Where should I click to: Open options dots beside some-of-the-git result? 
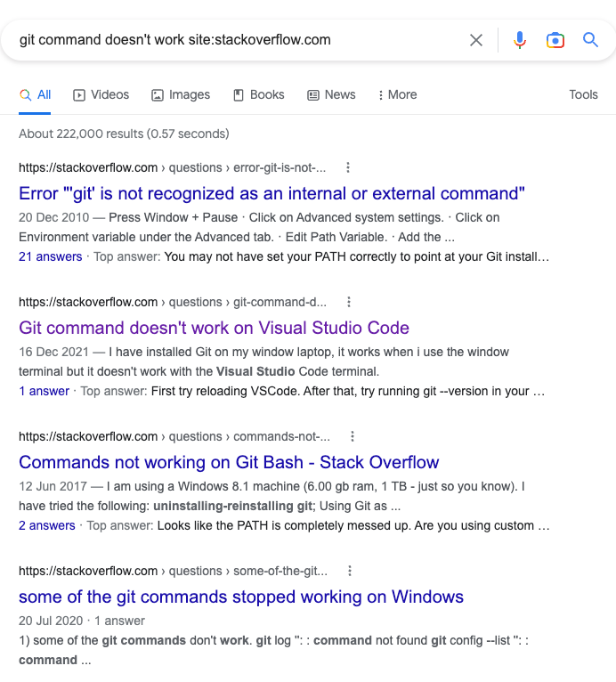(350, 571)
